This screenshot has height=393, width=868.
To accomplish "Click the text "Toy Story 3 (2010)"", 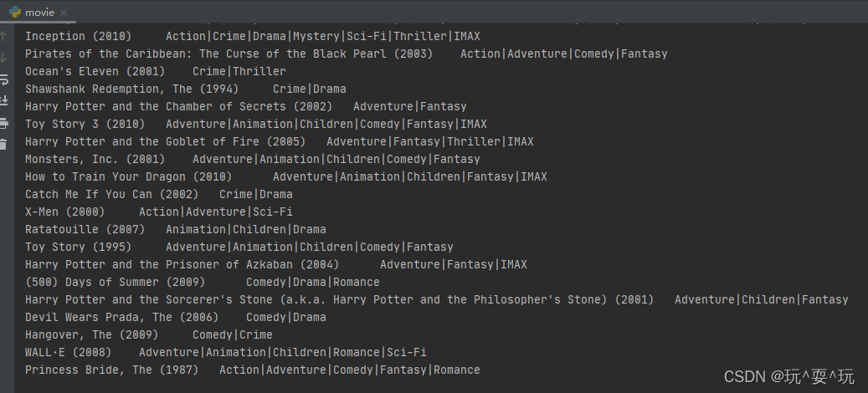I will [85, 125].
